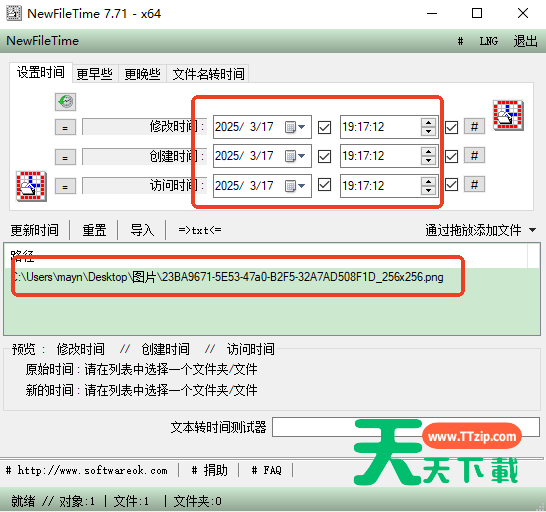Toggle the 创建时间 time checkbox
546x512 pixels.
[x=451, y=156]
